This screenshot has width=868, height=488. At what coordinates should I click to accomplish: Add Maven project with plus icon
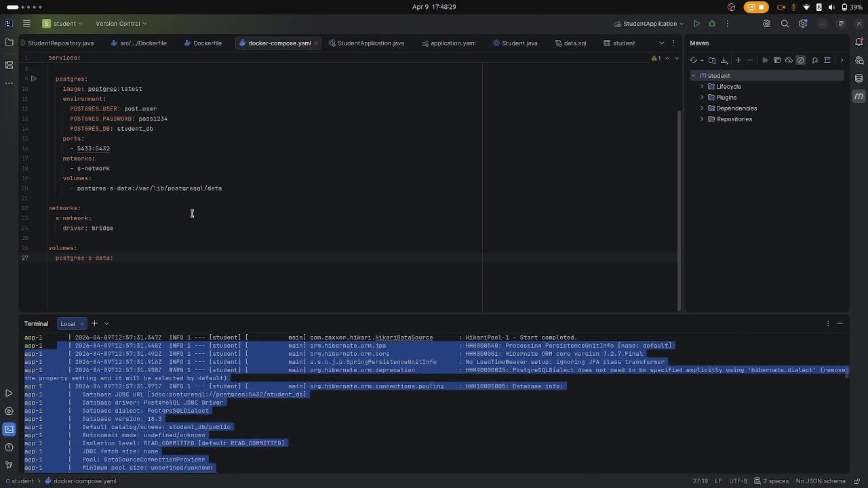(x=738, y=60)
